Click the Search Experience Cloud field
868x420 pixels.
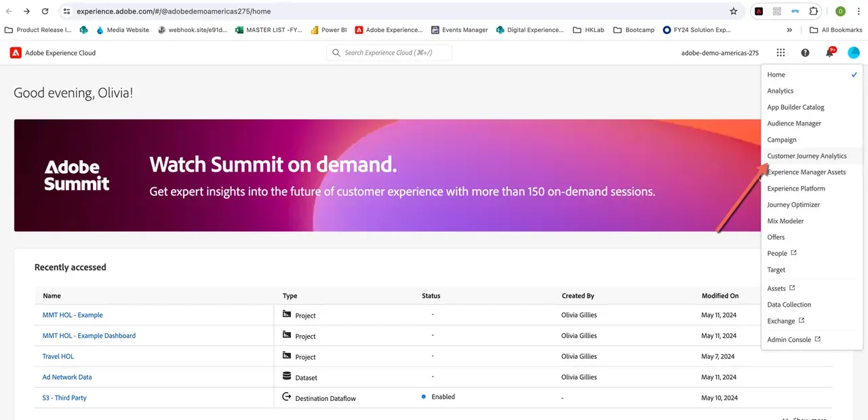pos(389,53)
